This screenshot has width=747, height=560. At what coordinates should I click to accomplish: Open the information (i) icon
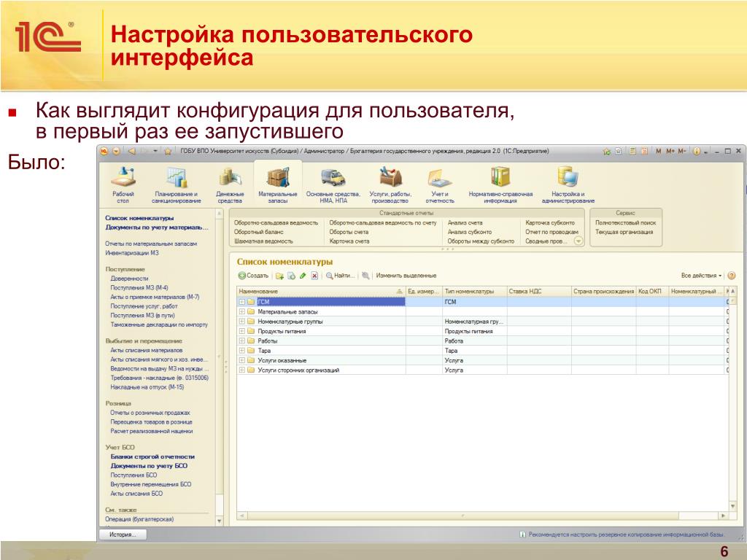pos(697,152)
